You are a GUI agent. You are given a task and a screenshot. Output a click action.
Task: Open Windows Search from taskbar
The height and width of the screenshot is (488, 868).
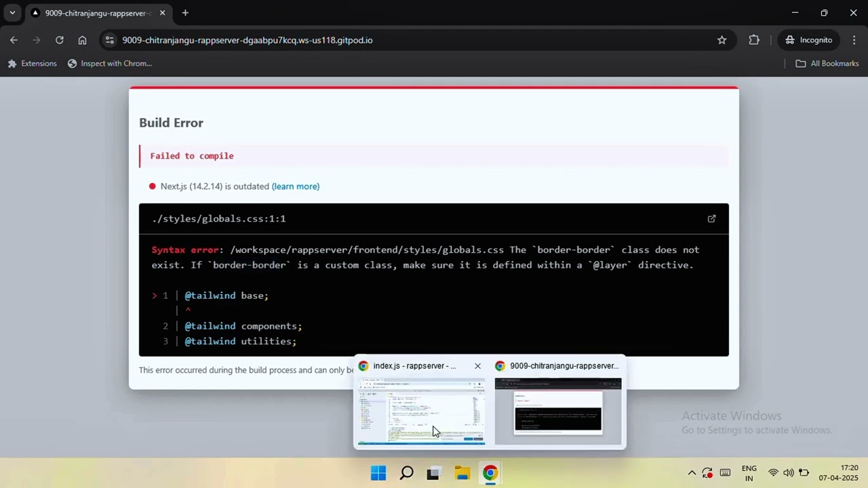pos(407,473)
